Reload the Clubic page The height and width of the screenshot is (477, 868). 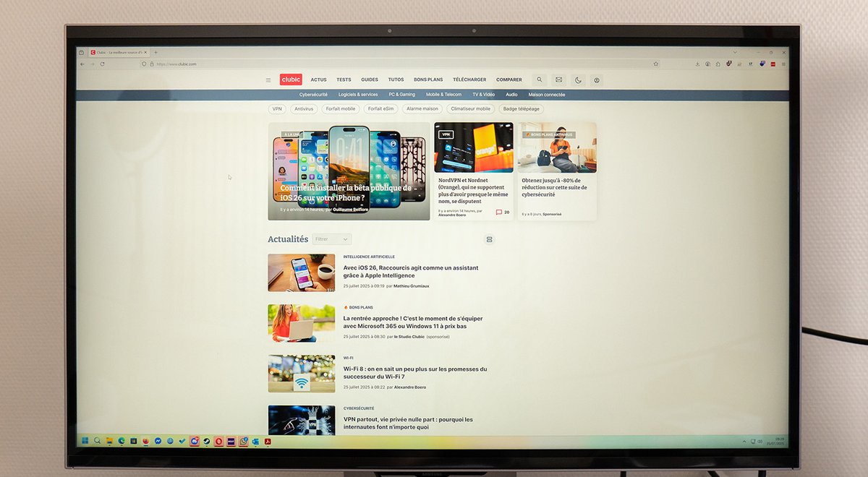tap(102, 64)
